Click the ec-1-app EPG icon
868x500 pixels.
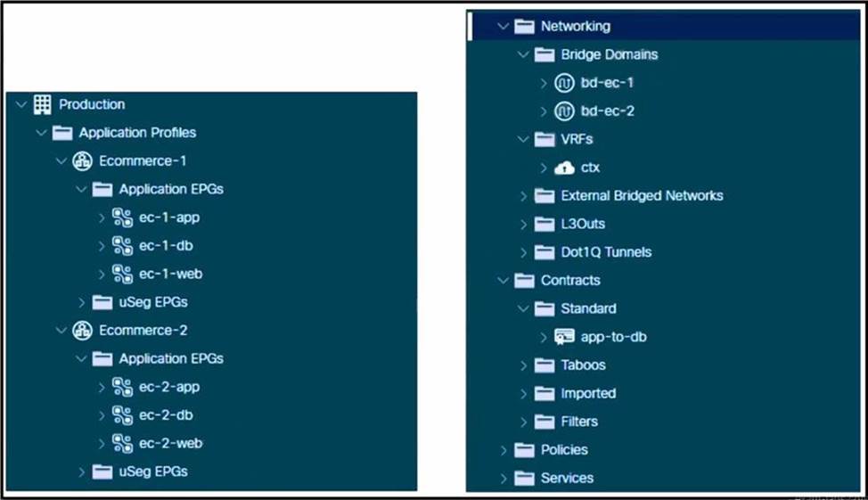tap(122, 217)
